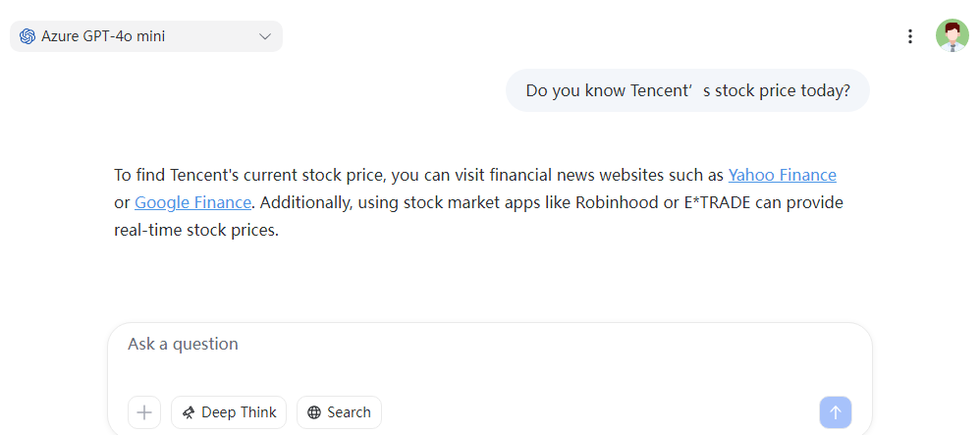Click the "real-time stock prices." response line

point(196,230)
